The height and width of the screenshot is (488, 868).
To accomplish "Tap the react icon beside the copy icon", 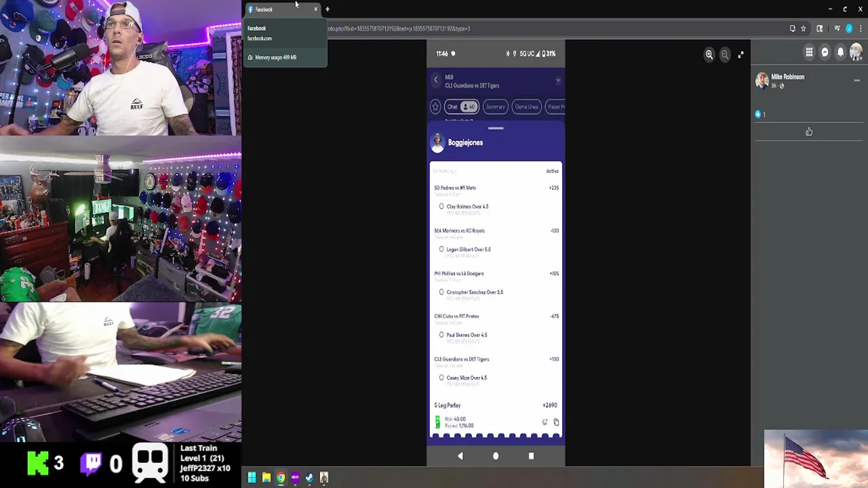I will click(545, 422).
